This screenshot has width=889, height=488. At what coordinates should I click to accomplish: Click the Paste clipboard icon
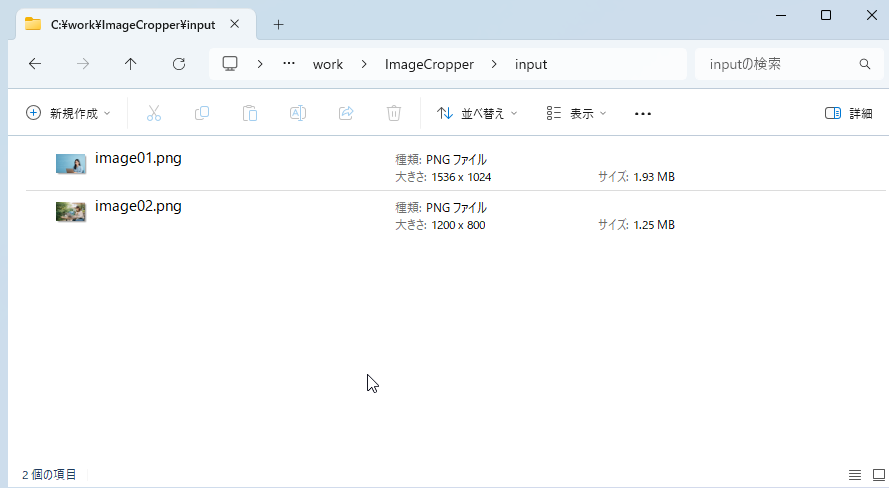tap(250, 113)
